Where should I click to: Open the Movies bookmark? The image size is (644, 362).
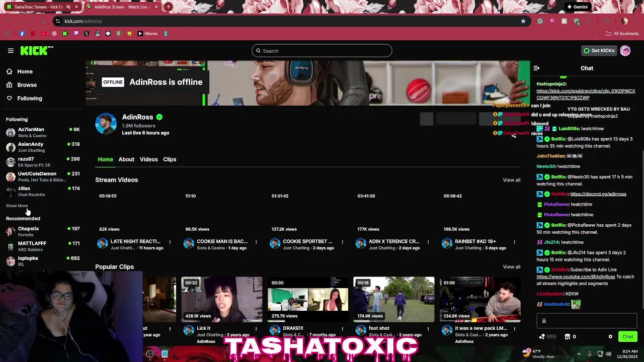147,34
